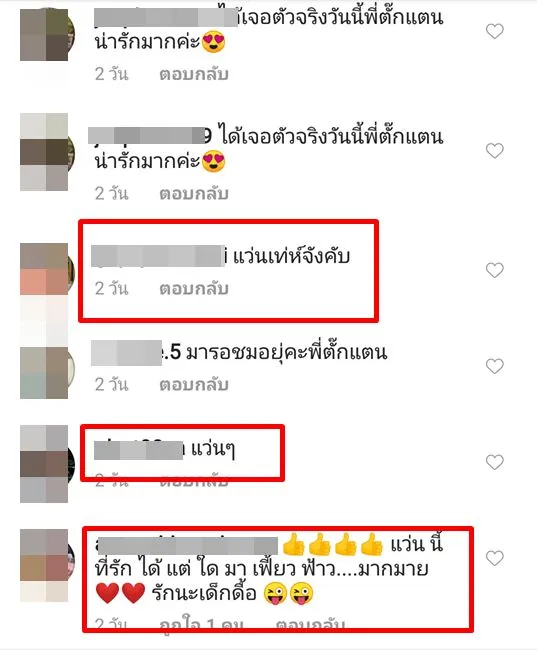Click ตอบกลับ under username ending 9 comment

coord(194,194)
